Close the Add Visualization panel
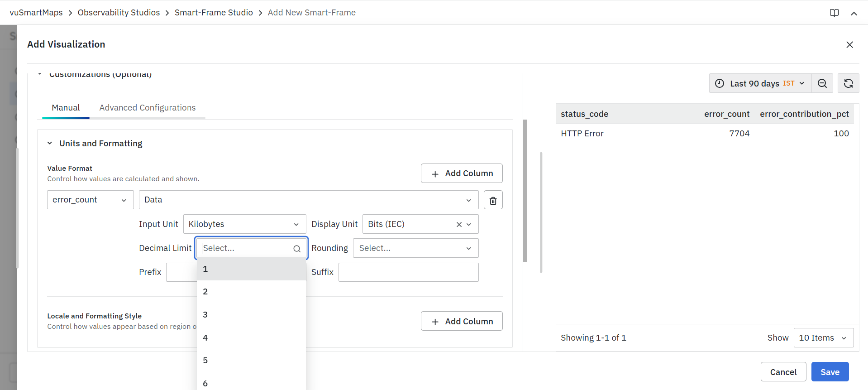Viewport: 868px width, 390px height. point(849,44)
